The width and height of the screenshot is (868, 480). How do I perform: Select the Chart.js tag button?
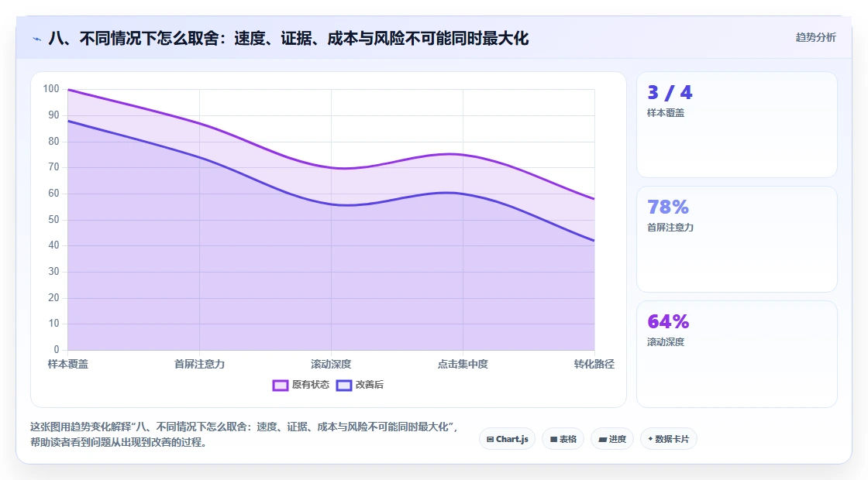[x=507, y=439]
